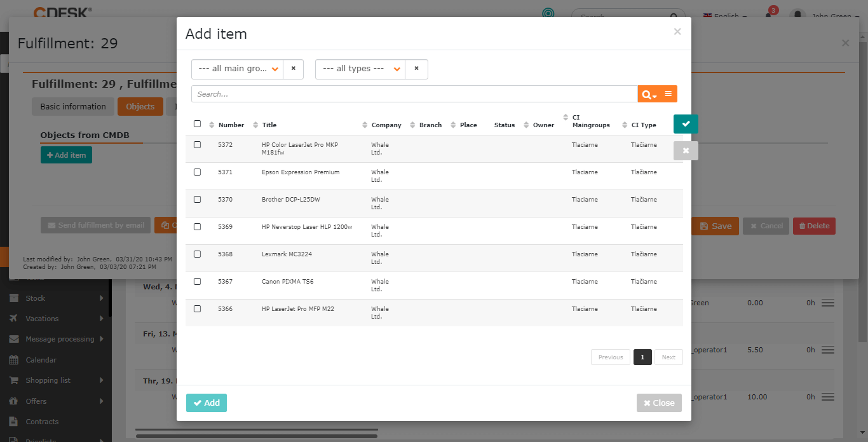Check the row for HP LaserJet Pro MFP M22
The height and width of the screenshot is (442, 868).
(x=197, y=309)
